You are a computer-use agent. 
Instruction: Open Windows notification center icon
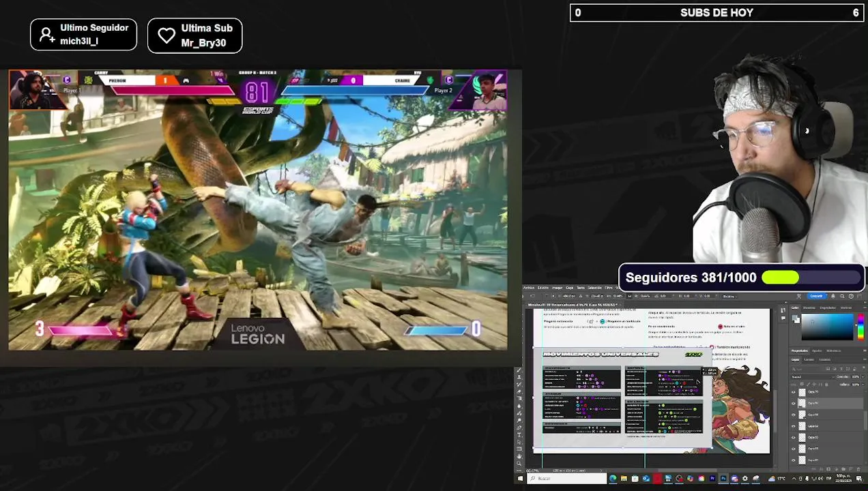coord(859,478)
